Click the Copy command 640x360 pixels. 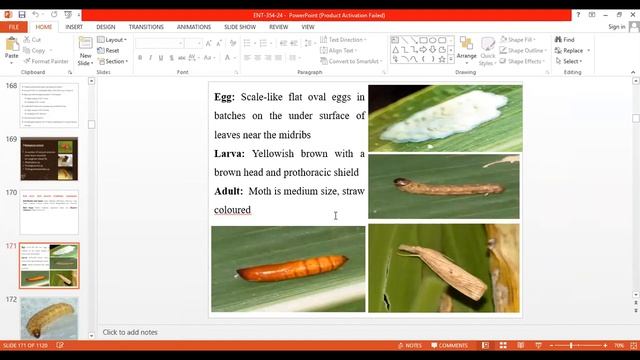34,50
